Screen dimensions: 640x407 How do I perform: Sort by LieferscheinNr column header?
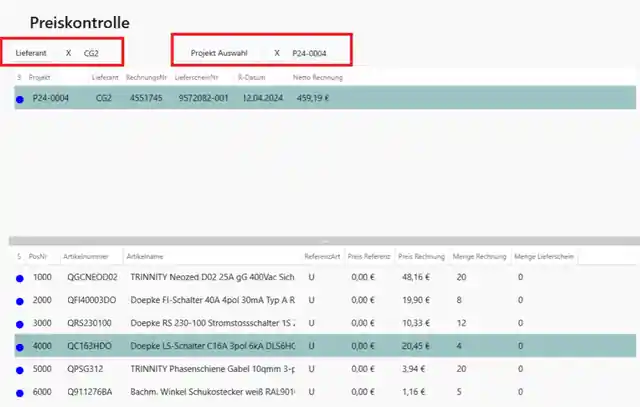(196, 77)
